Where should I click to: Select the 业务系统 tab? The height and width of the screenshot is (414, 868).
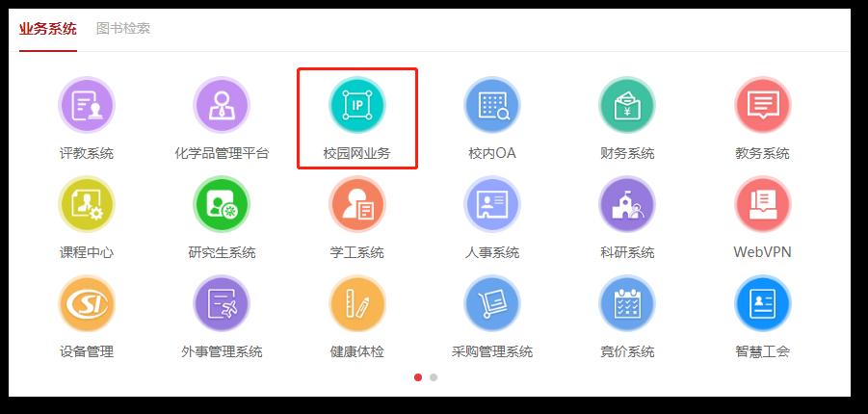click(x=47, y=28)
